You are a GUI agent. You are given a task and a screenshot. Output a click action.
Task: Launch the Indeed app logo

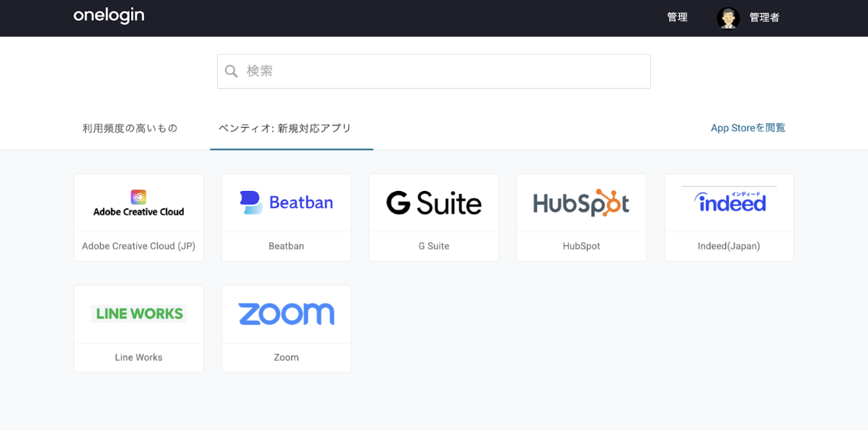729,200
